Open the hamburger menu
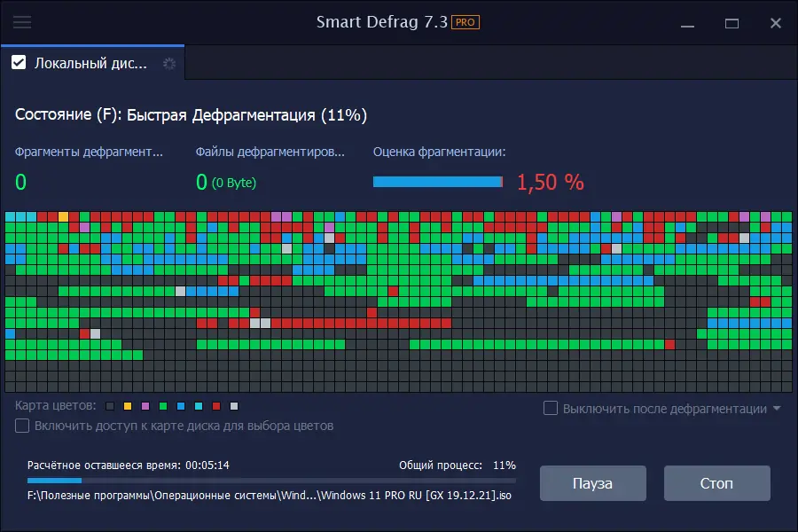This screenshot has width=798, height=532. (22, 22)
